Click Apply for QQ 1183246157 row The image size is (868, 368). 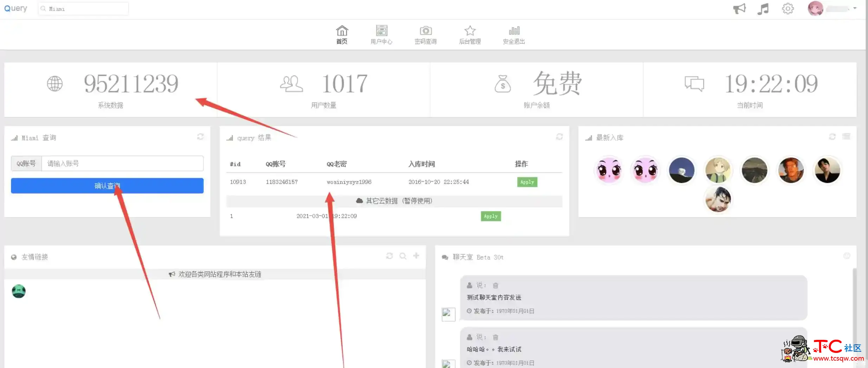click(527, 182)
